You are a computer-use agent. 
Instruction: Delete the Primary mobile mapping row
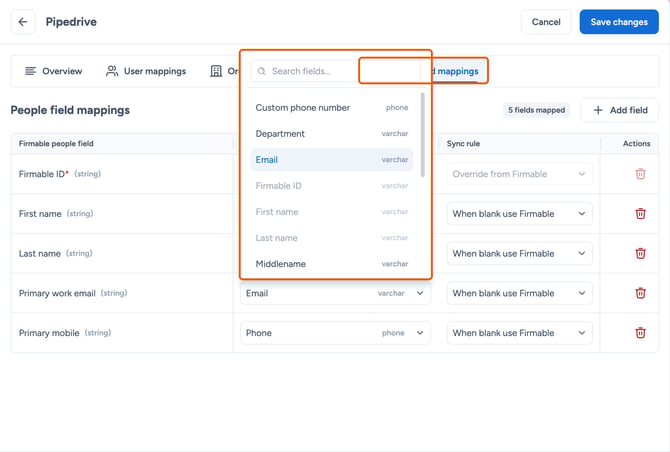tap(640, 333)
